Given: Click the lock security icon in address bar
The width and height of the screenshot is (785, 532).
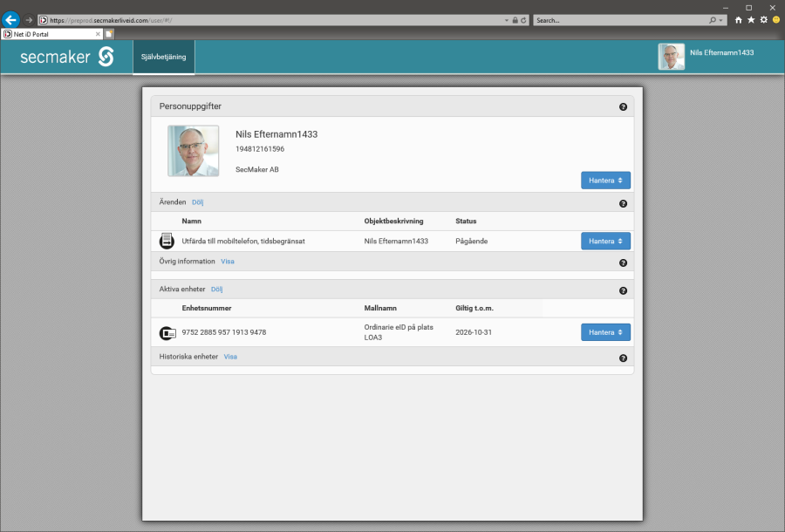Looking at the screenshot, I should coord(515,21).
